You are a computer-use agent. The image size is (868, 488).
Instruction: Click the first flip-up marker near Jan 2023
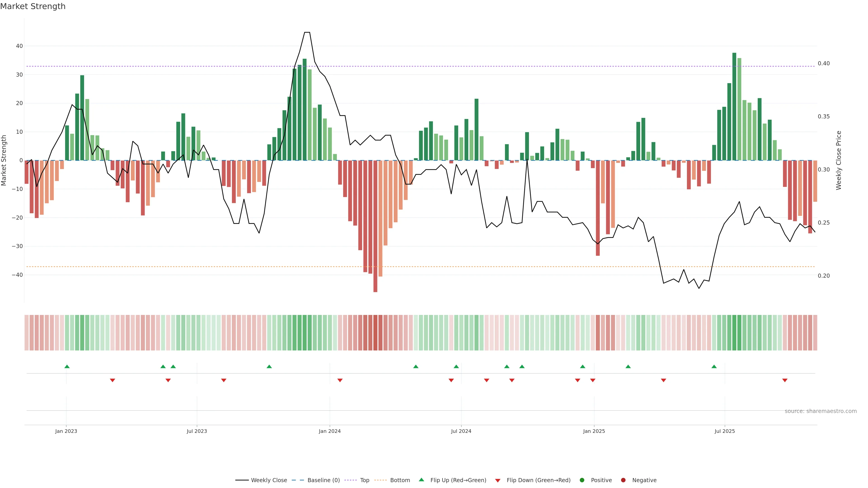click(67, 366)
